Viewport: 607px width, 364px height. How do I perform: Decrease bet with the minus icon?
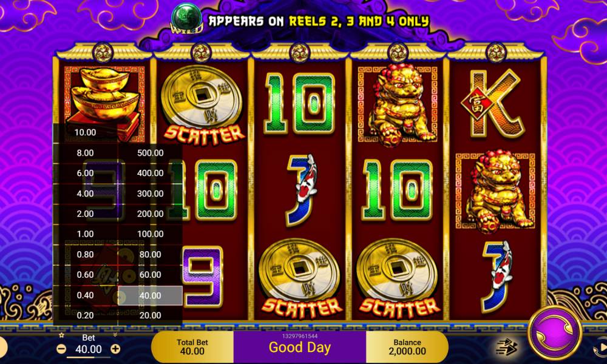[61, 349]
